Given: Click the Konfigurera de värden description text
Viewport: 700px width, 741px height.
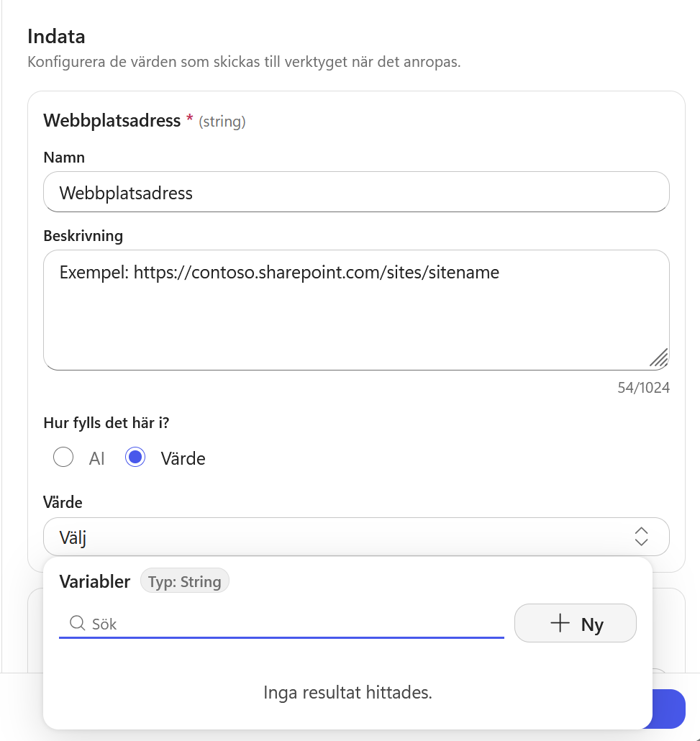Looking at the screenshot, I should tap(244, 62).
